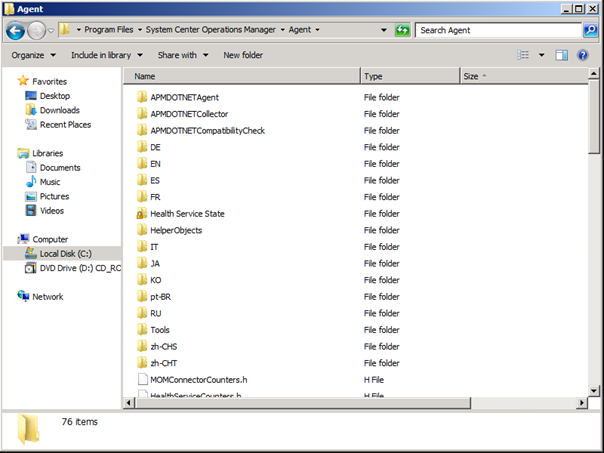Select the zh-CHS folder icon
604x453 pixels.
click(142, 346)
